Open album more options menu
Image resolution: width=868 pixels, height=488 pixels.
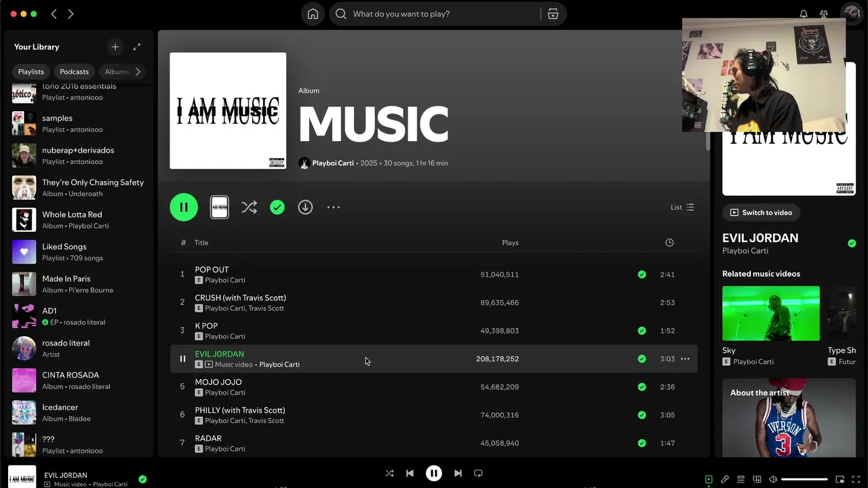[334, 207]
